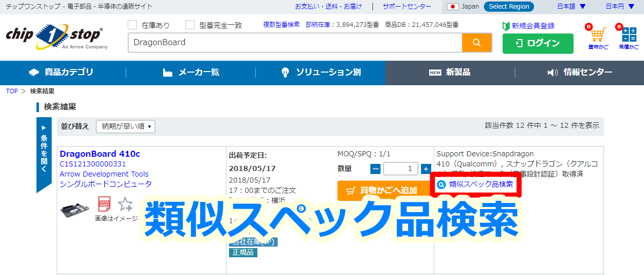The height and width of the screenshot is (275, 644).
Task: Decrease quantity with the minus button
Action: pos(375,169)
